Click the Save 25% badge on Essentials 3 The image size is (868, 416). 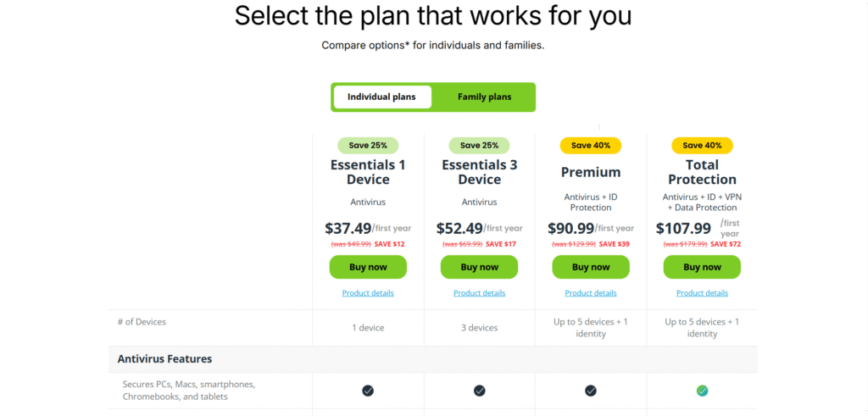pos(480,146)
